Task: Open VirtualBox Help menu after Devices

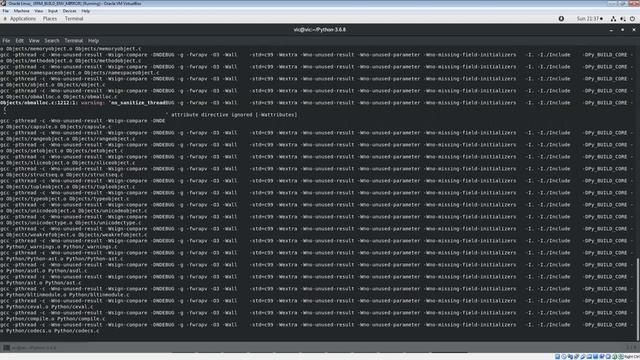Action: [86, 11]
